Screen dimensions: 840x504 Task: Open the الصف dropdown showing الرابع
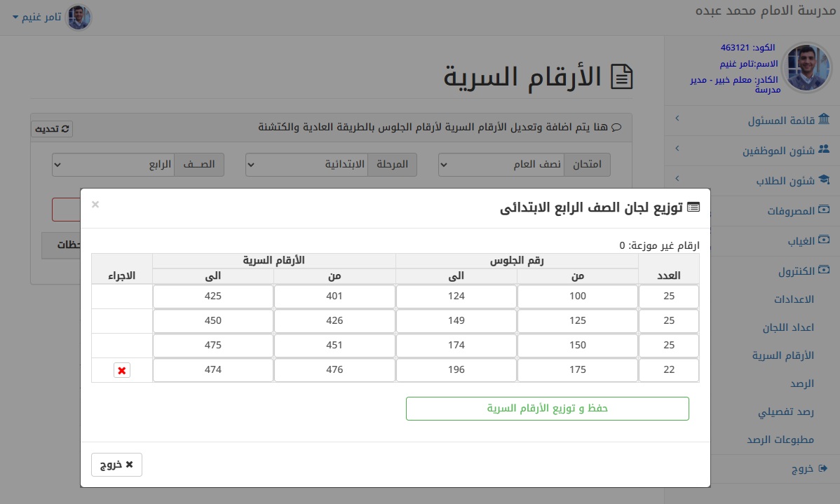pos(113,165)
